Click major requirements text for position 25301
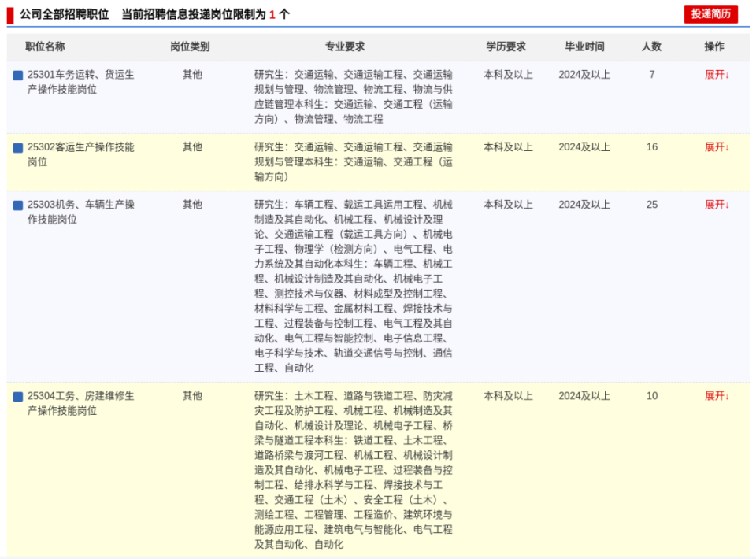Viewport: 756px width, 559px height. pyautogui.click(x=354, y=97)
